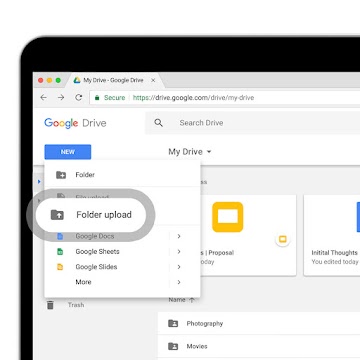This screenshot has height=360, width=360.
Task: Click the green Google Sheets icon
Action: click(60, 252)
